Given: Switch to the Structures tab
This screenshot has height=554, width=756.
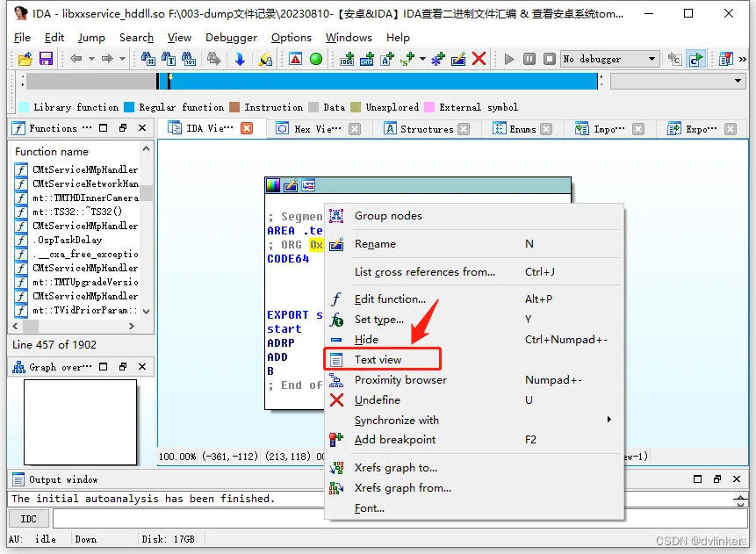Looking at the screenshot, I should pyautogui.click(x=426, y=129).
